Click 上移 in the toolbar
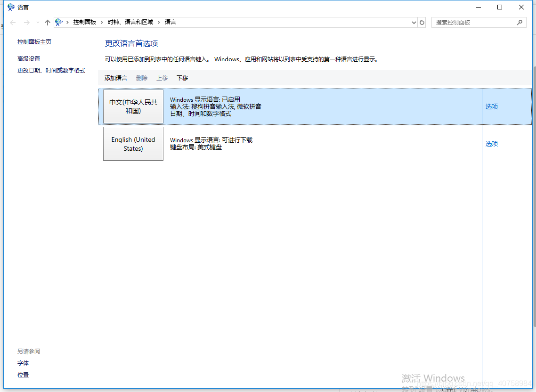 [x=162, y=78]
